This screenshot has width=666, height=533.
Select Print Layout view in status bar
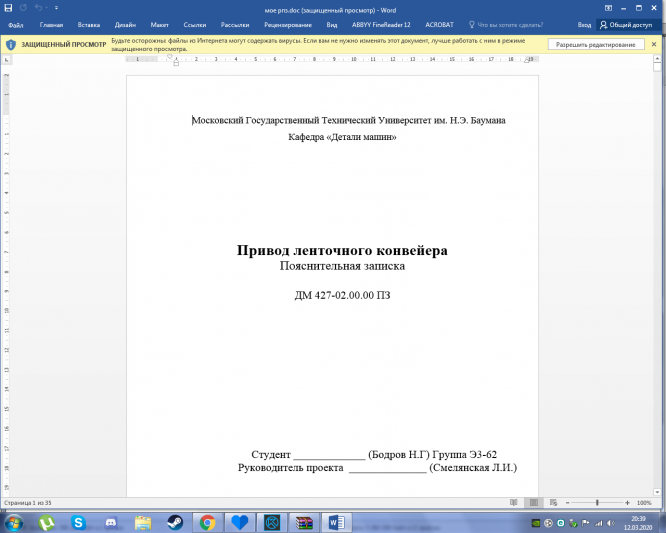click(532, 501)
